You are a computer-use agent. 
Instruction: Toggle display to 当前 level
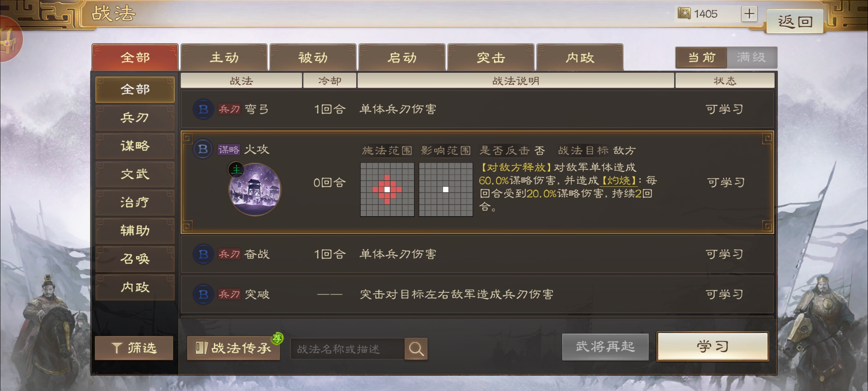(701, 57)
